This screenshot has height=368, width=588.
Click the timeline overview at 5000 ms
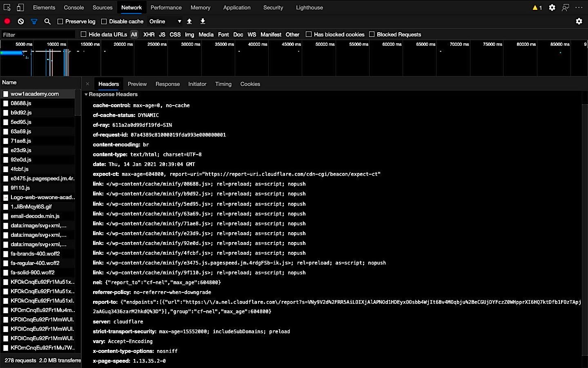24,44
